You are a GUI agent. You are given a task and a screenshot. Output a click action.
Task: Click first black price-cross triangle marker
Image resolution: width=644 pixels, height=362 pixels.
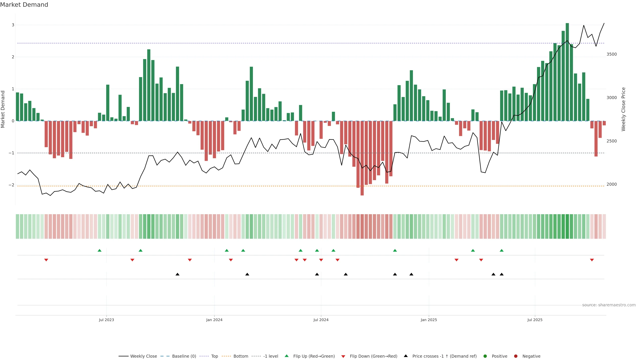coord(177,274)
